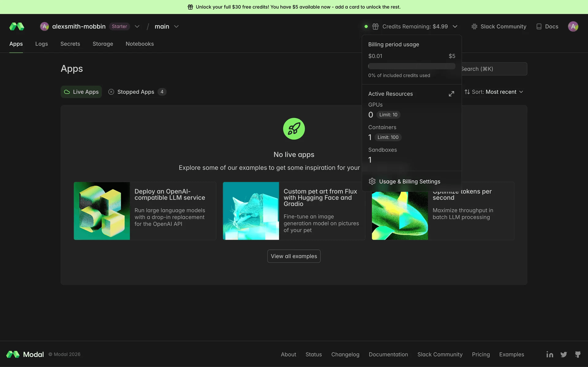Expand the alexsmith-mobbin workspace dropdown
This screenshot has width=588, height=367.
137,26
